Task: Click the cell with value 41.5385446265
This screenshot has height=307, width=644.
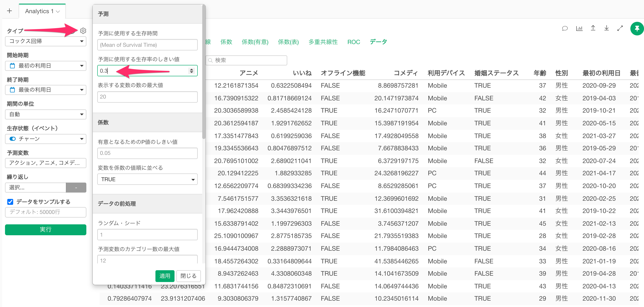Action: pyautogui.click(x=396, y=261)
